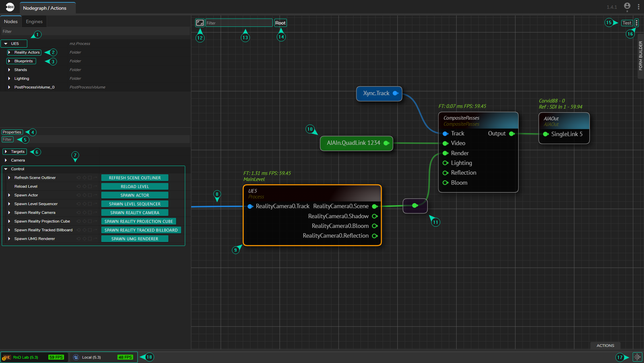This screenshot has width=644, height=363.
Task: Expand the Reality Actors folder
Action: click(x=9, y=53)
